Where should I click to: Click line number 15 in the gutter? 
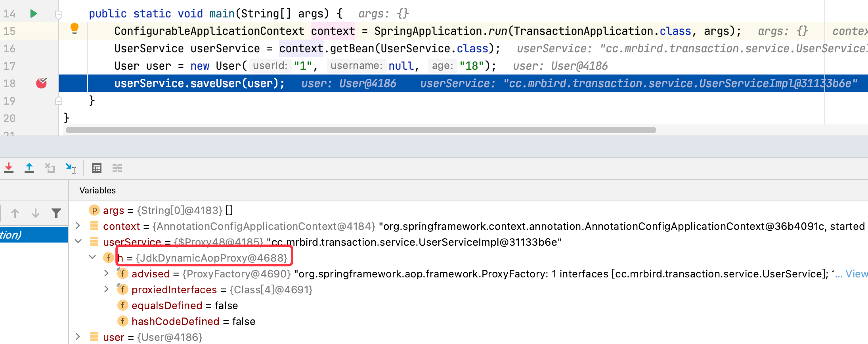click(10, 31)
